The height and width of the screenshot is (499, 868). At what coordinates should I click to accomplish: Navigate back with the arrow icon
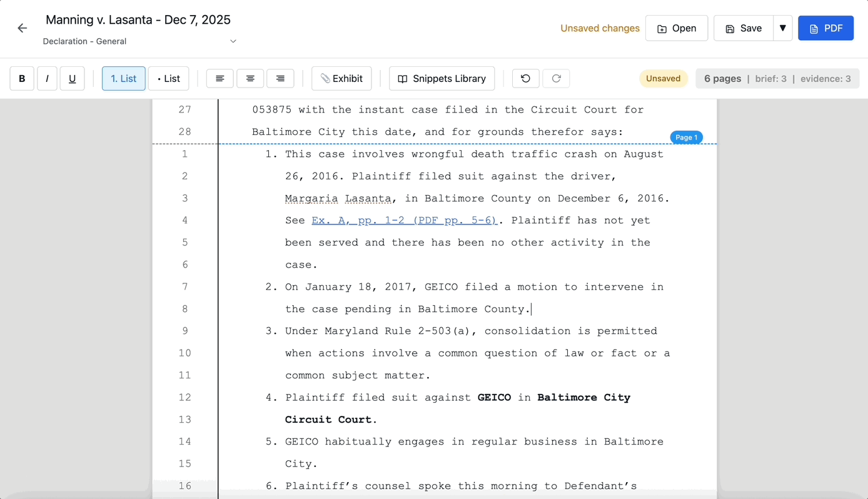tap(23, 28)
